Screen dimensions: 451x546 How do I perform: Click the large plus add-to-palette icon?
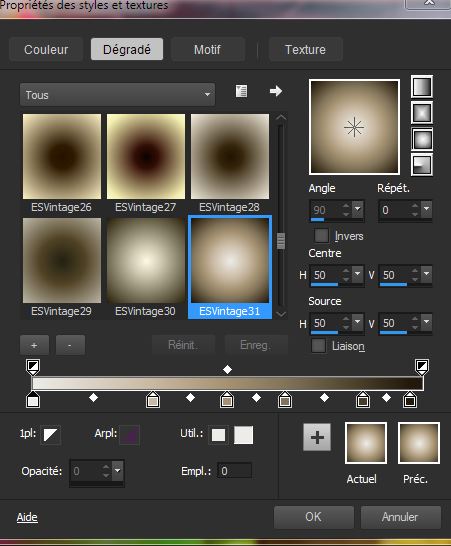click(x=317, y=437)
